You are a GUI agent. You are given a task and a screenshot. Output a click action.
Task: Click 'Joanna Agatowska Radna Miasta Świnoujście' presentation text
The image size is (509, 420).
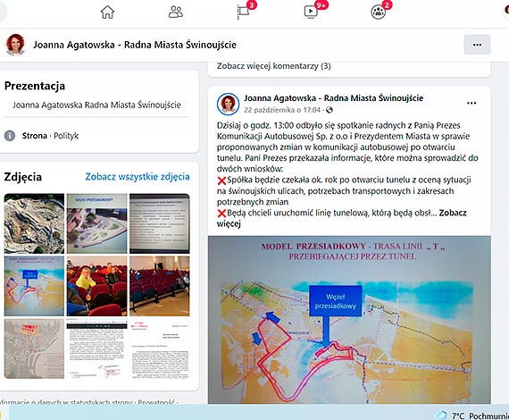pos(96,105)
